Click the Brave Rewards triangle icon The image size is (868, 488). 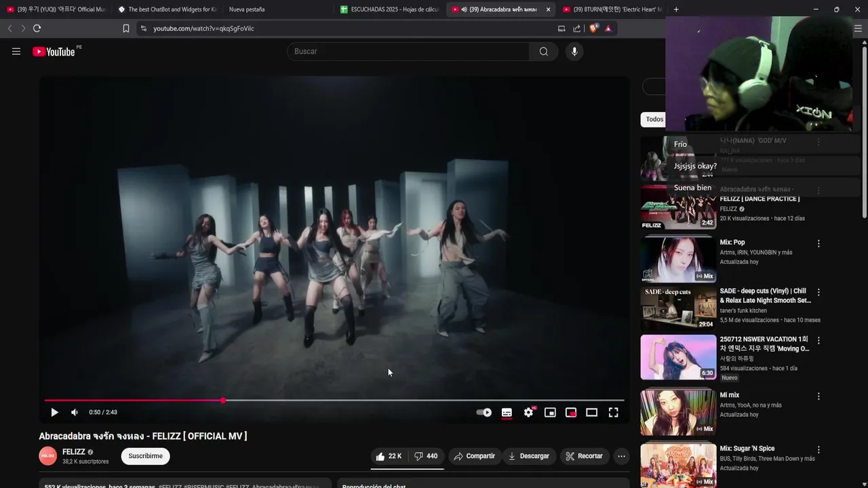tap(608, 28)
